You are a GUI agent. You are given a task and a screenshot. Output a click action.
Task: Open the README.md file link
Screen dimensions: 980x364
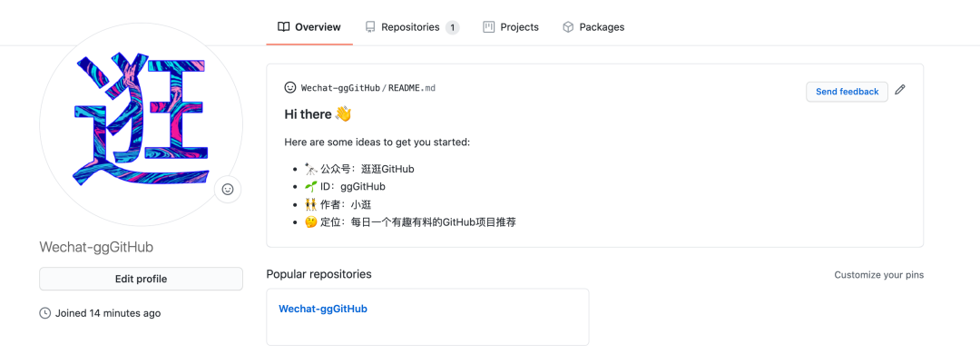(x=412, y=88)
